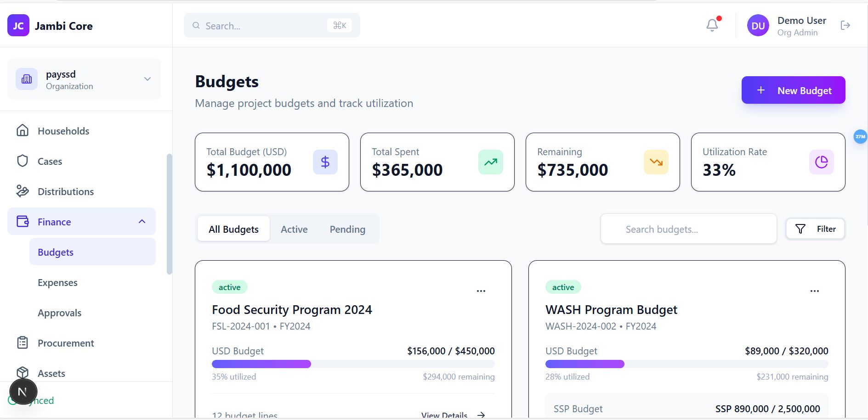Viewport: 868px width, 420px height.
Task: Click the Food Security budget progress bar
Action: tap(353, 364)
